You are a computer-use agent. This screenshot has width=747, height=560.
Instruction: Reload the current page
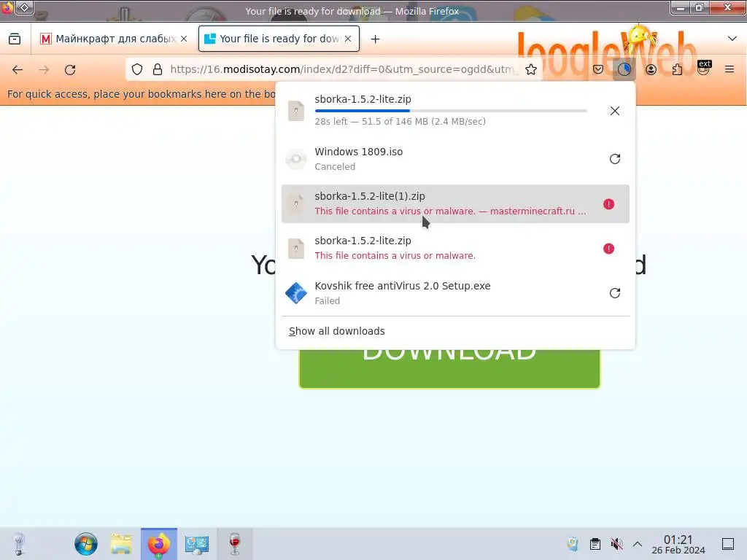[70, 69]
